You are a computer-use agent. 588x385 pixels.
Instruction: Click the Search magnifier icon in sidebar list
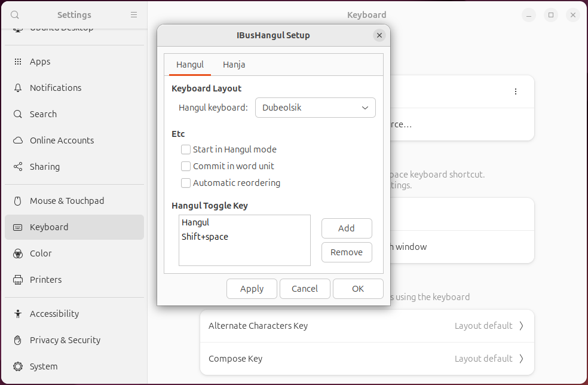click(17, 114)
